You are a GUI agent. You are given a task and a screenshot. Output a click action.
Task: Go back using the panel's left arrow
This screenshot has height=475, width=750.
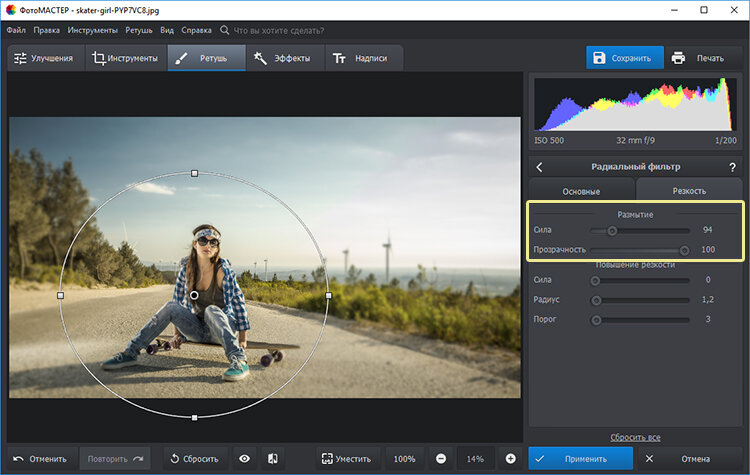540,167
